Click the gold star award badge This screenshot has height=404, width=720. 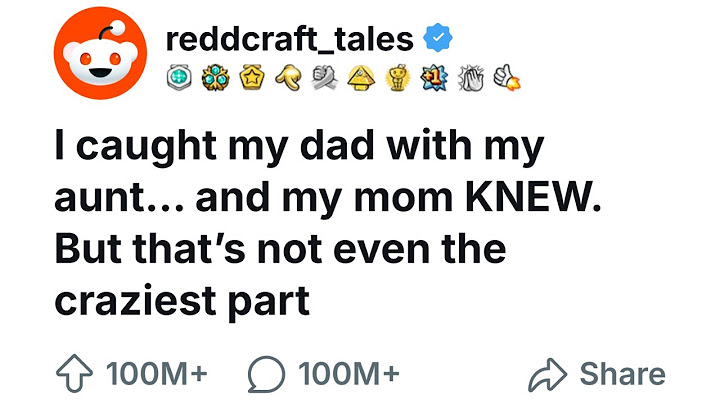pos(252,77)
